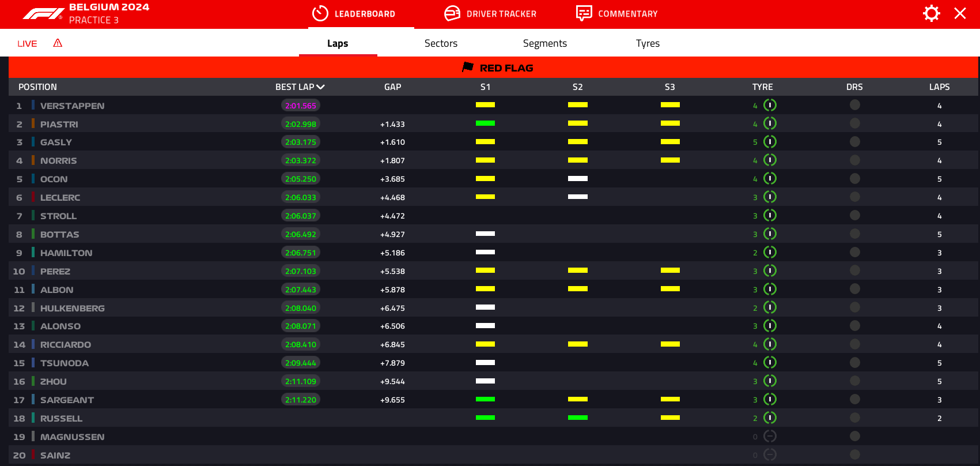Screen dimensions: 980x466
Task: Click Bottas's +4.927 gap value
Action: (392, 234)
